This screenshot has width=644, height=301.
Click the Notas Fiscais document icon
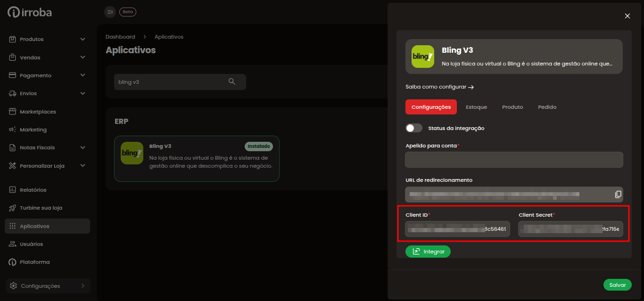pyautogui.click(x=13, y=147)
